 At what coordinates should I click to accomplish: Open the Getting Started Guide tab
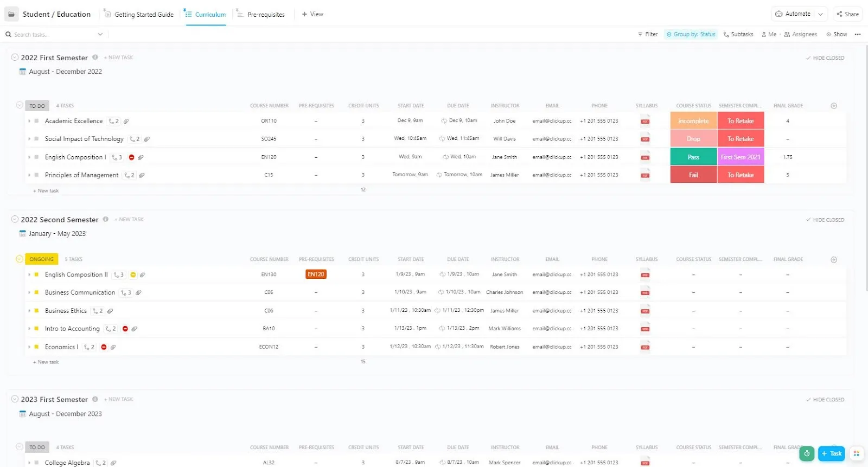click(139, 15)
